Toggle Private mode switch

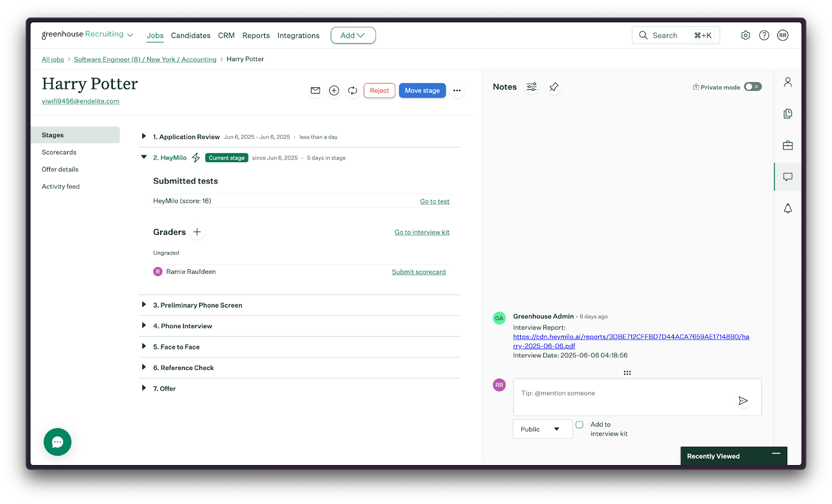pos(752,87)
